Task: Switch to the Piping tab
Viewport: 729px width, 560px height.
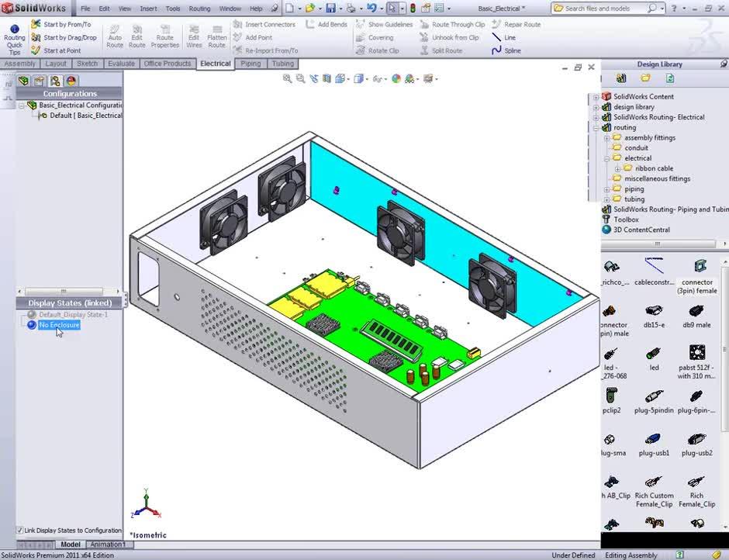Action: pyautogui.click(x=250, y=64)
